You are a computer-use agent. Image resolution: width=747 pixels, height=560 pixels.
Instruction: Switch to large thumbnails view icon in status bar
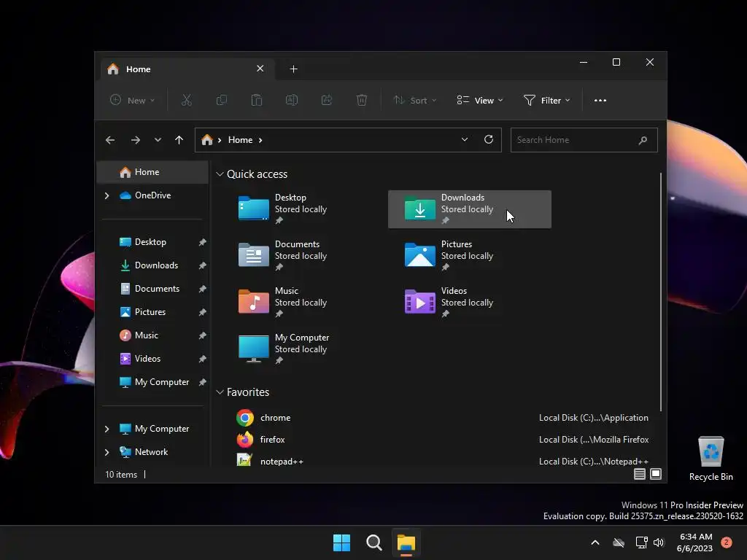656,474
